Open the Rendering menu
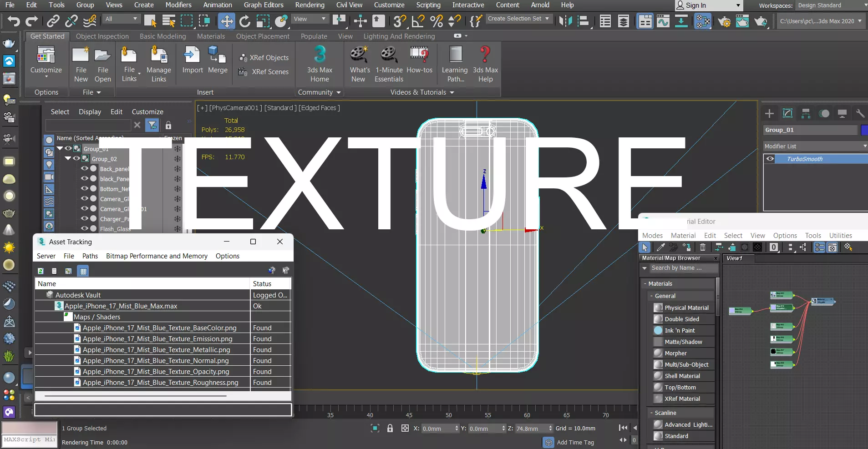 point(310,5)
